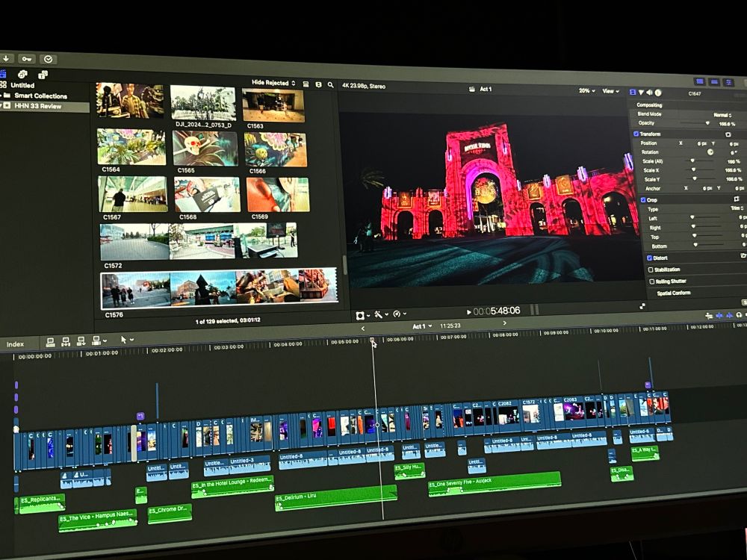Screen dimensions: 747x560
Task: Toggle audio skimming waveform icon
Action: point(729,315)
